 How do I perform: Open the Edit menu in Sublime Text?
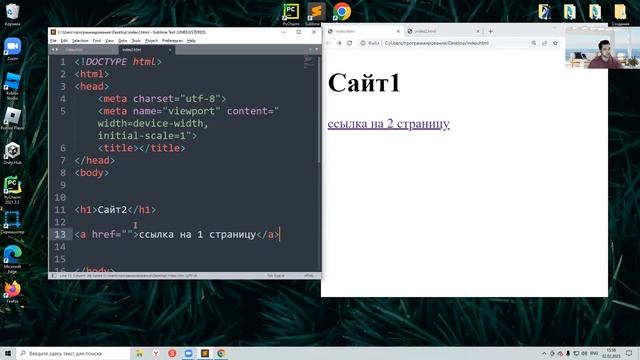[64, 41]
